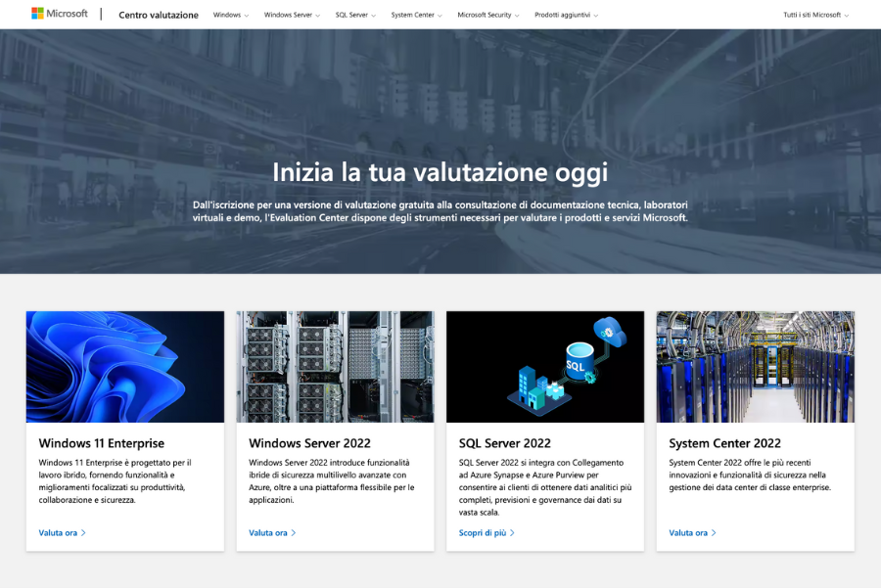This screenshot has height=588, width=881.
Task: Click the arrow icon after System Center Valuta ora
Action: (x=714, y=532)
